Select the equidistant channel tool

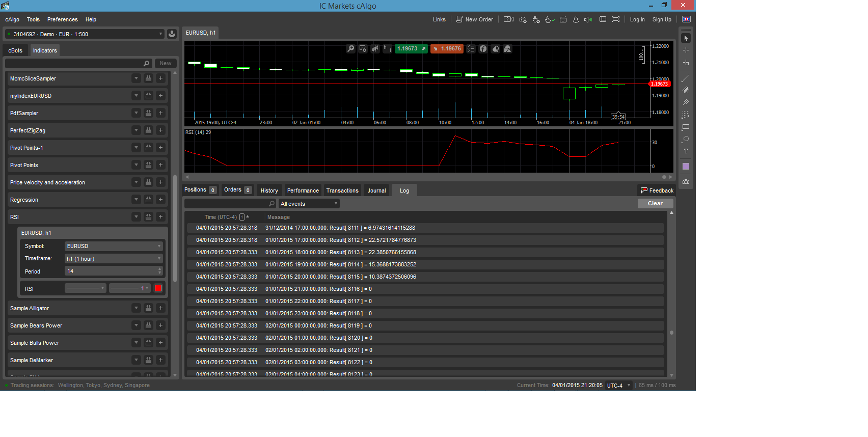(686, 90)
